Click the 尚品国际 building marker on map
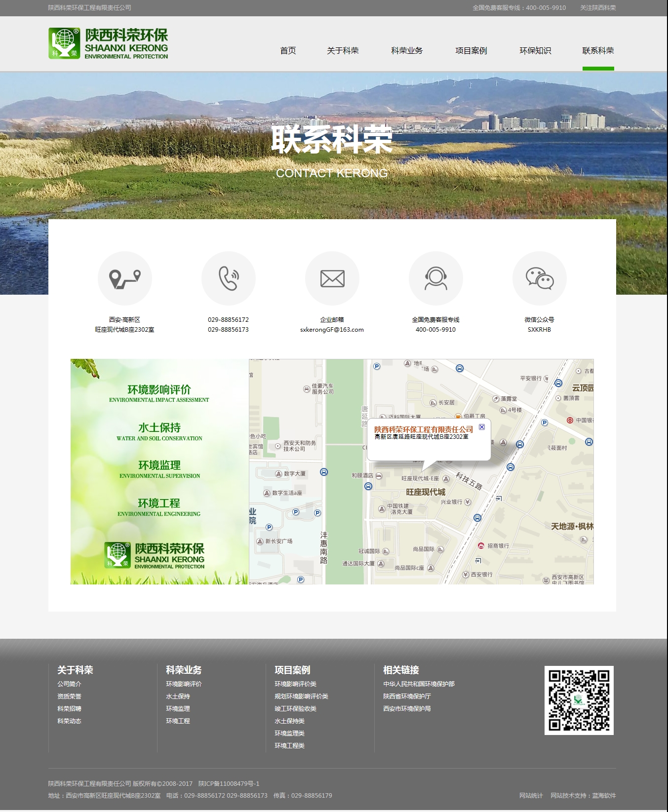The image size is (668, 812). (440, 549)
